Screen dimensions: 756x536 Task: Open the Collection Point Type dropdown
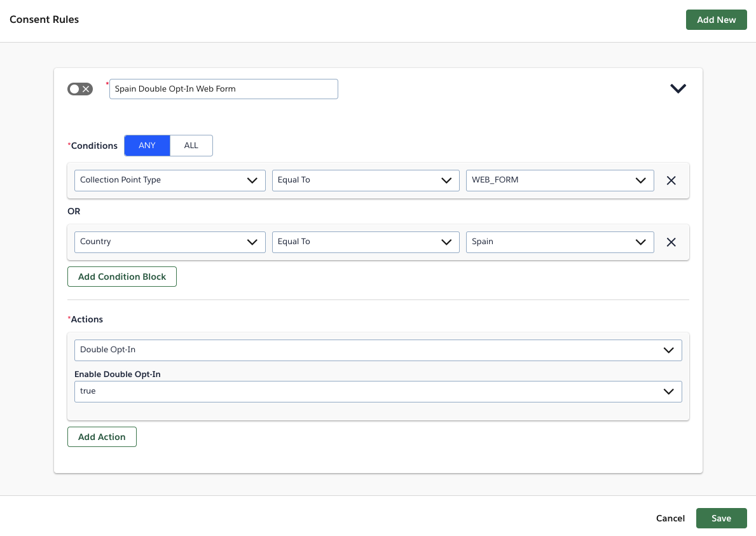pyautogui.click(x=251, y=181)
